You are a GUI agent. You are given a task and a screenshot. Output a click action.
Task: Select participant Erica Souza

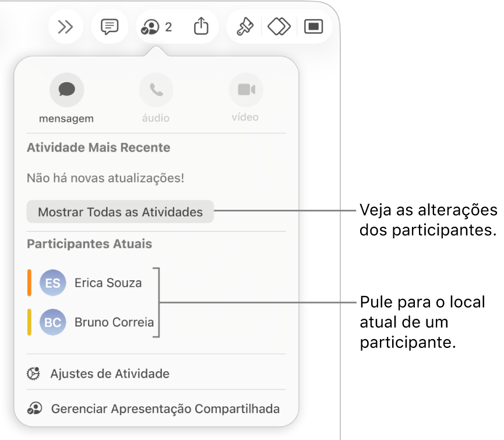click(108, 283)
